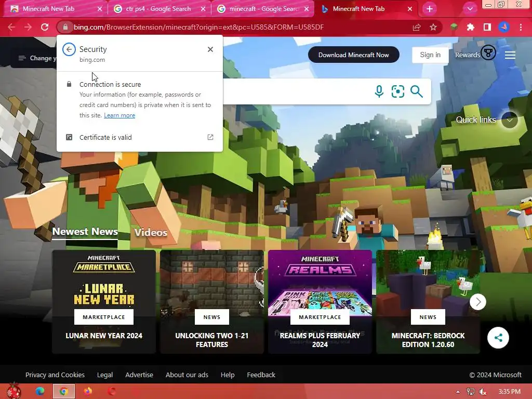This screenshot has height=399, width=532.
Task: Open the Chrome profile avatar
Action: tap(504, 27)
